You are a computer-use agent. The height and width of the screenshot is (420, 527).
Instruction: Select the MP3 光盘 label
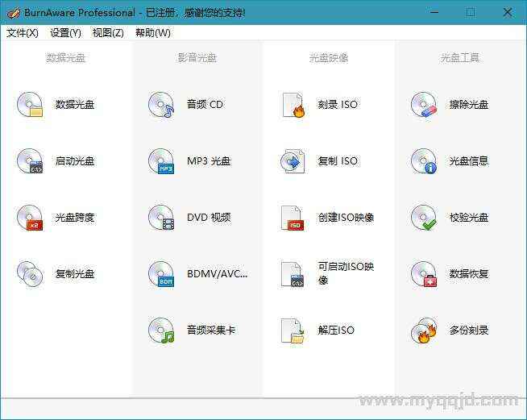click(209, 161)
